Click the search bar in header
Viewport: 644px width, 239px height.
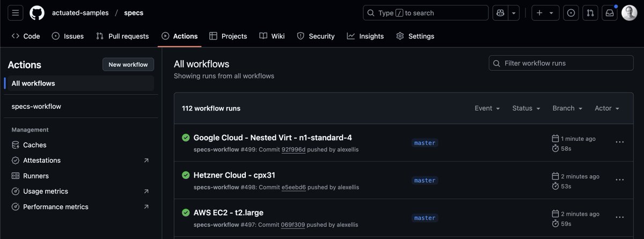(x=426, y=13)
